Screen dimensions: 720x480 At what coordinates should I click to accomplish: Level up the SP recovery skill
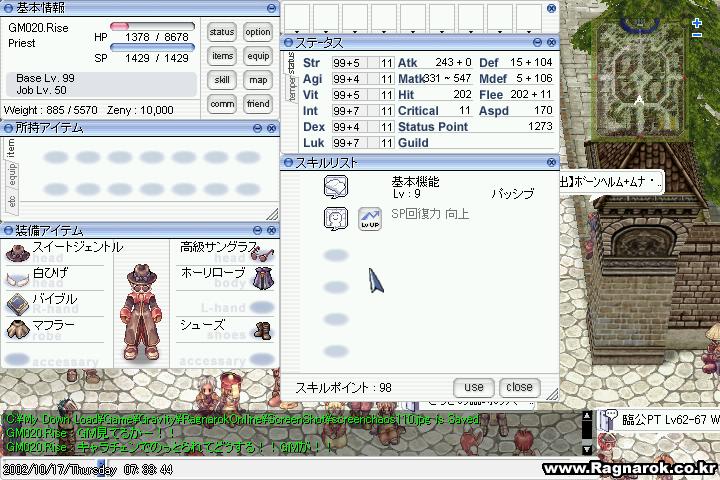[370, 219]
